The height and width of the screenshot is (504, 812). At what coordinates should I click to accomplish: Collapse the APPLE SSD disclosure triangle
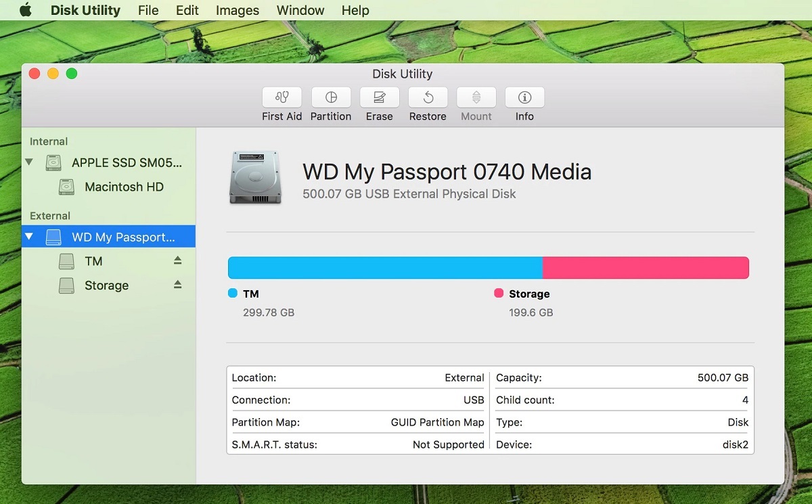(28, 162)
